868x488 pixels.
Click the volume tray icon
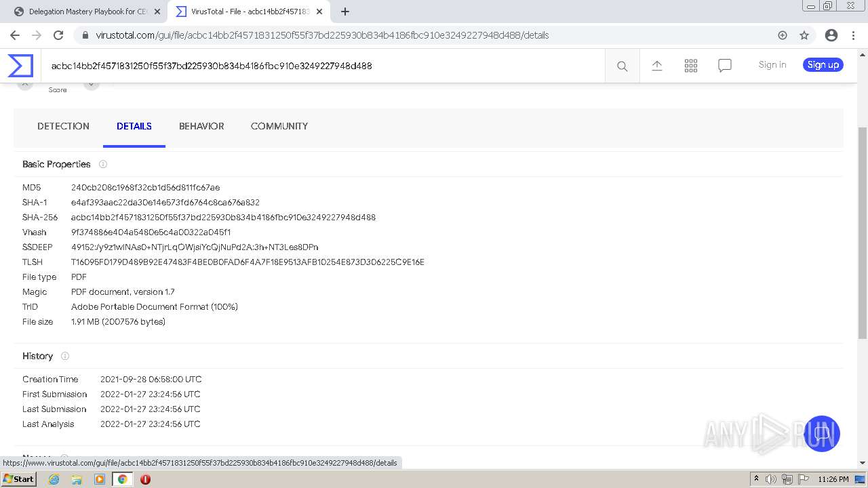(771, 479)
